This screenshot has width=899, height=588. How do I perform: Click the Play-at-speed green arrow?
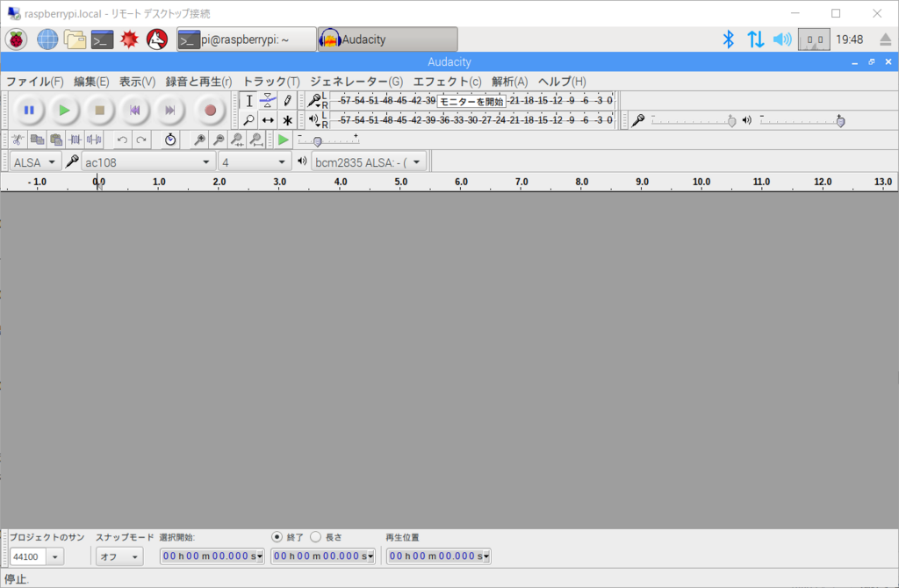(x=284, y=140)
